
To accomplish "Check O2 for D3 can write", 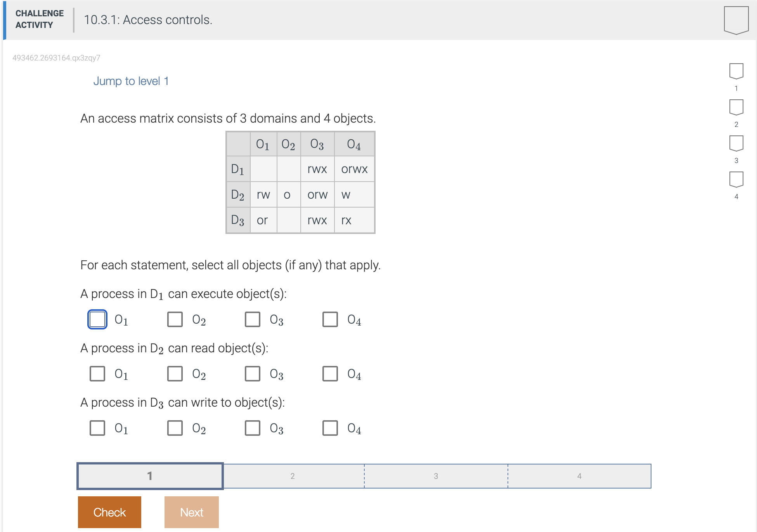I will pos(175,428).
